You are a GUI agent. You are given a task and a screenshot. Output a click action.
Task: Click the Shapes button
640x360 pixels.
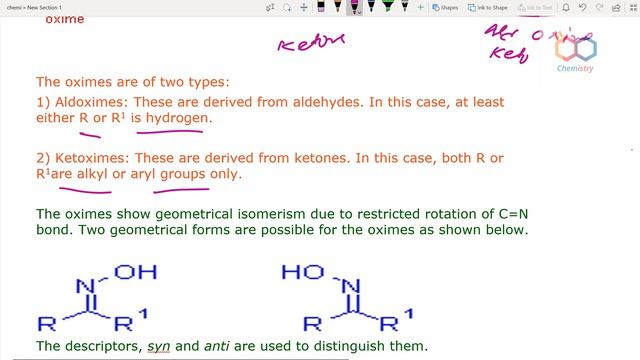pos(445,7)
